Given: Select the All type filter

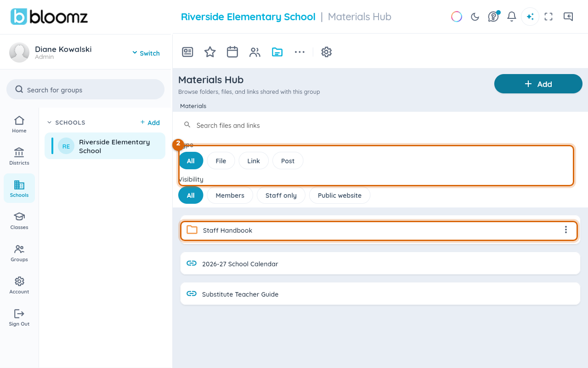Looking at the screenshot, I should tap(191, 161).
